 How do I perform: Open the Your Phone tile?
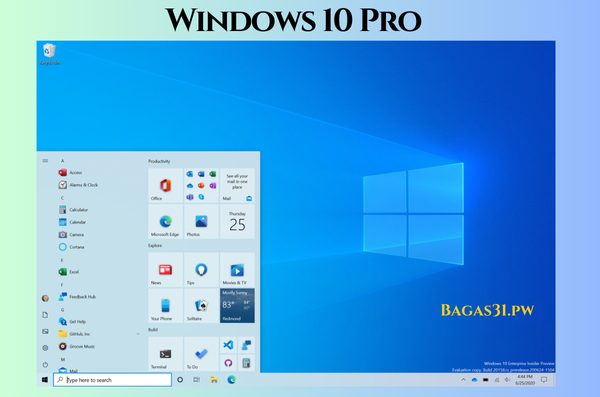pyautogui.click(x=165, y=306)
